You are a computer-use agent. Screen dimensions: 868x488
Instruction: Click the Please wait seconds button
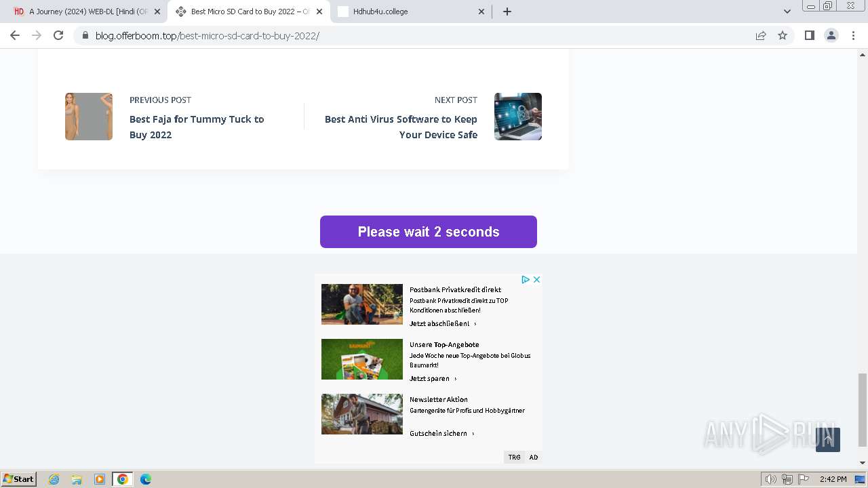coord(429,232)
